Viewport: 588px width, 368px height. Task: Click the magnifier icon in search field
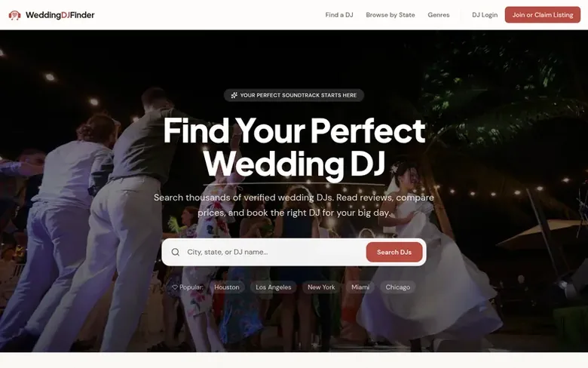click(175, 252)
